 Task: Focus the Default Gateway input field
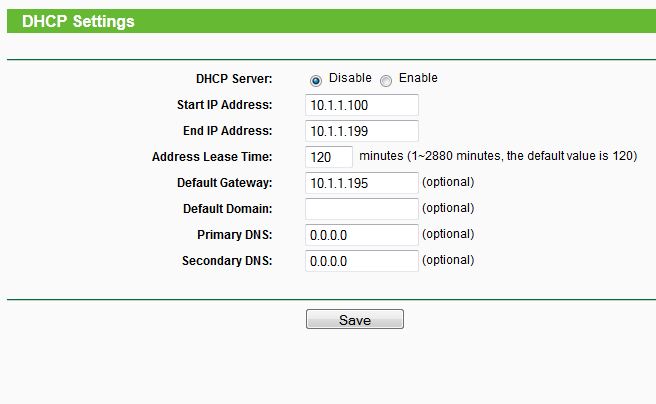click(362, 183)
